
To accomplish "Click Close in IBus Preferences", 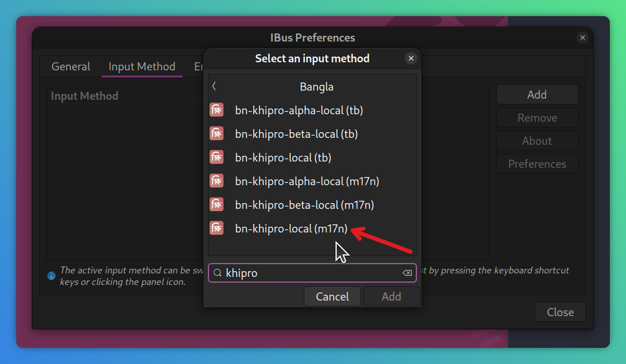I will click(560, 312).
